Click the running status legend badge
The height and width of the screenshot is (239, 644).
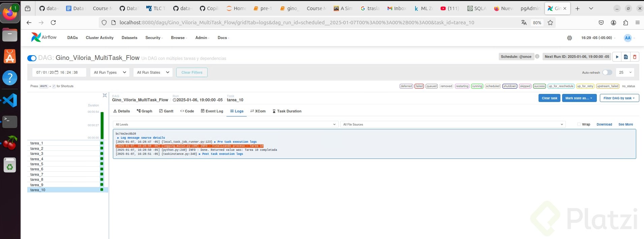coord(477,86)
